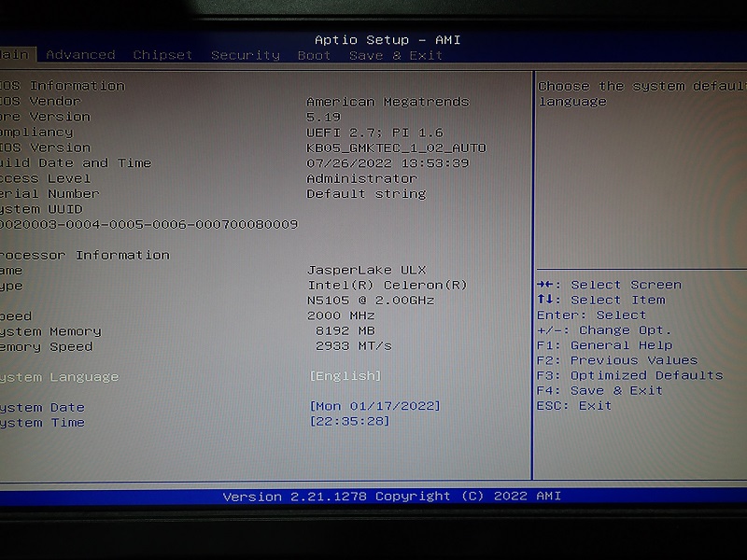Click the Serial Number label
Viewport: 747px width, 560px height.
50,194
